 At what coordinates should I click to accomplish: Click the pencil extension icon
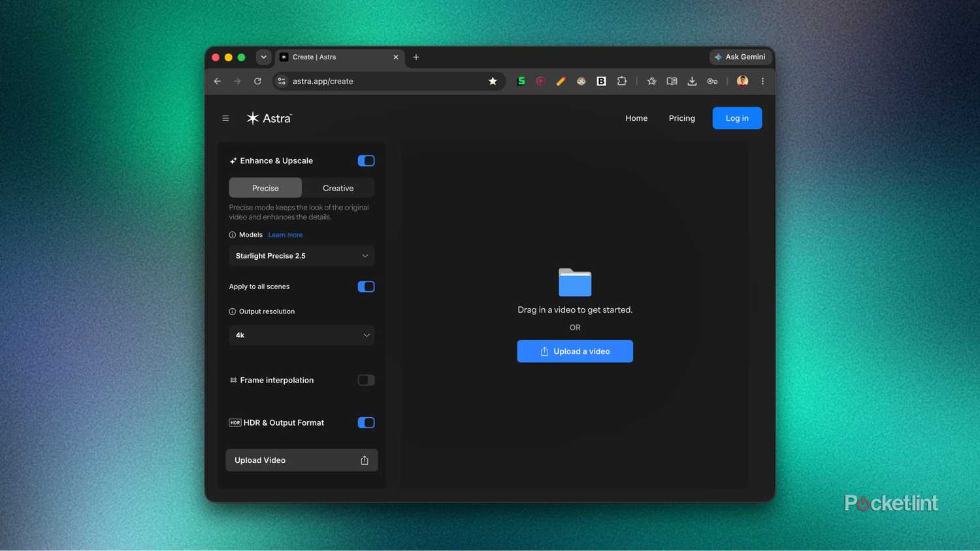click(x=561, y=81)
